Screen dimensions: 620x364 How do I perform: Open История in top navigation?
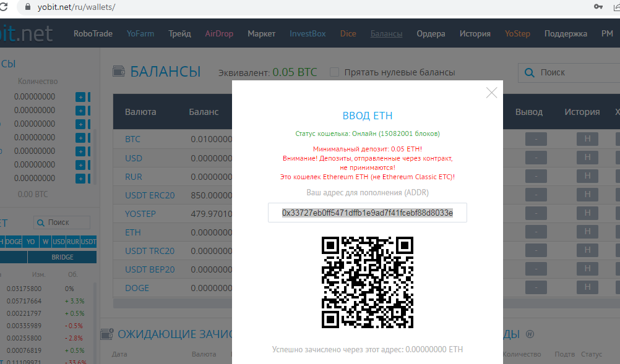tap(475, 33)
